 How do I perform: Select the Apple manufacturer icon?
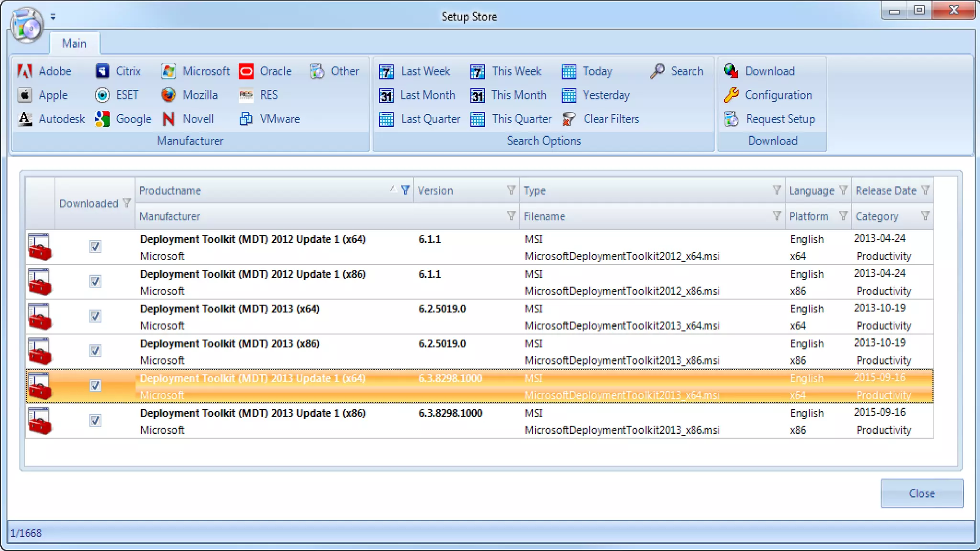pyautogui.click(x=25, y=95)
